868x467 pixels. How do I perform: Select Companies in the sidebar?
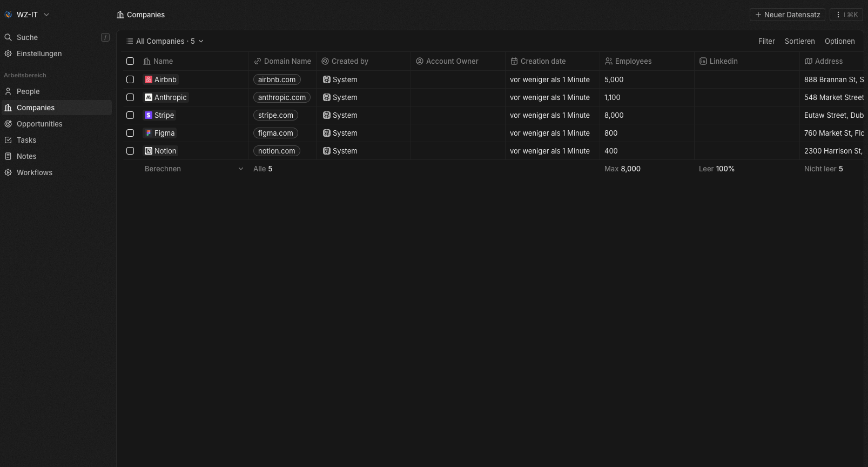(x=57, y=108)
